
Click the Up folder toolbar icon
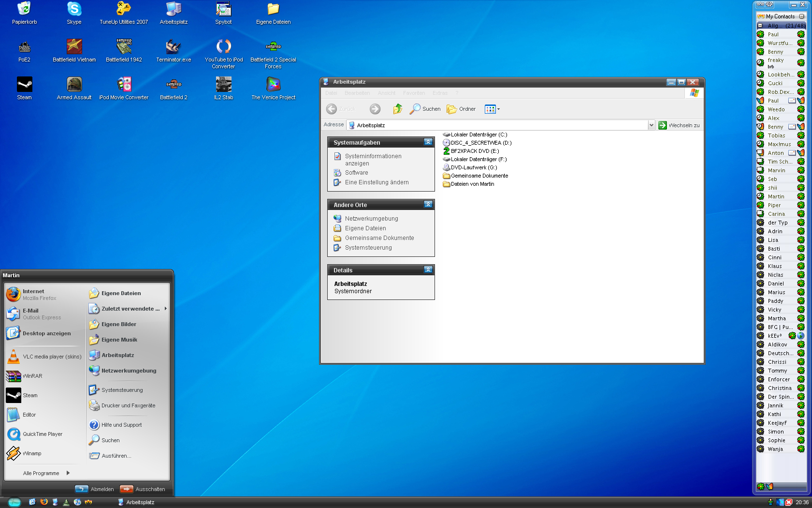point(397,109)
